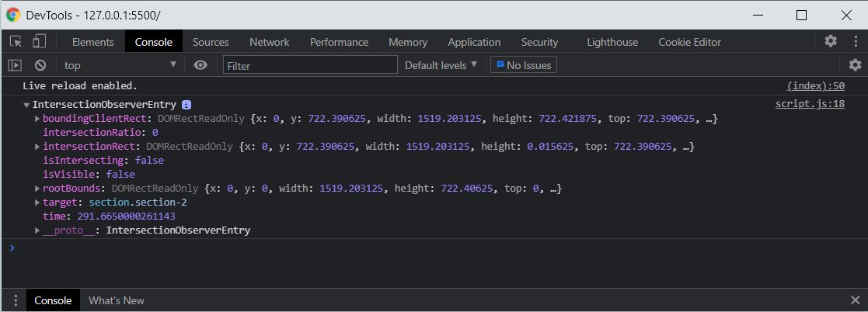Show the console sidebar

coord(15,65)
